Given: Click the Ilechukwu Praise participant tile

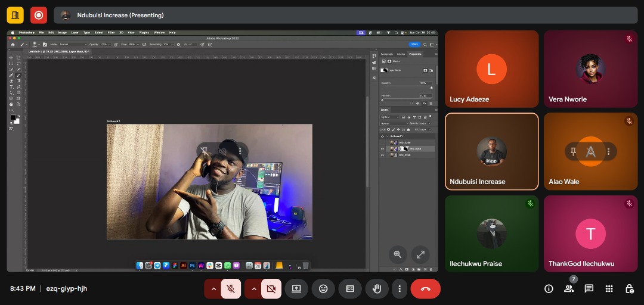Looking at the screenshot, I should point(491,234).
